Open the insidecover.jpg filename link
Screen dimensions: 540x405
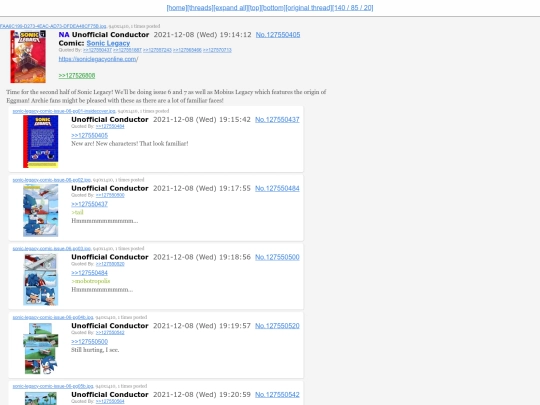pyautogui.click(x=64, y=111)
